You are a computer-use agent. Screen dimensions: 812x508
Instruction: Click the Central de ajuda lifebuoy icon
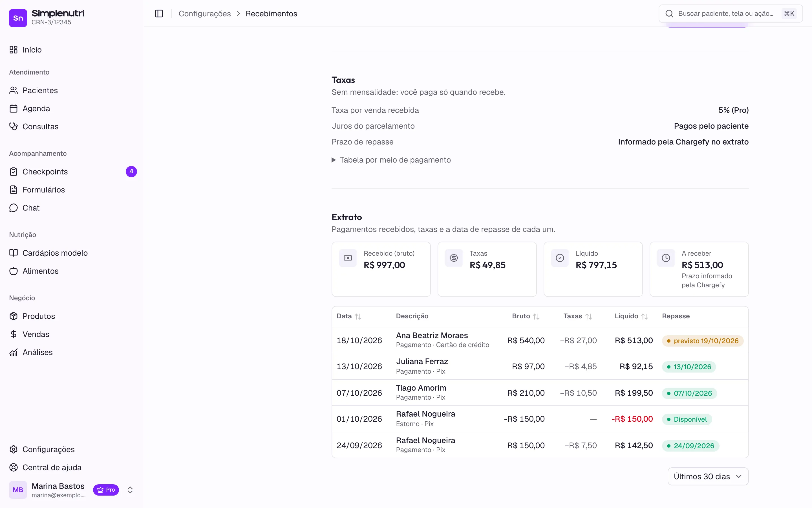pos(14,467)
